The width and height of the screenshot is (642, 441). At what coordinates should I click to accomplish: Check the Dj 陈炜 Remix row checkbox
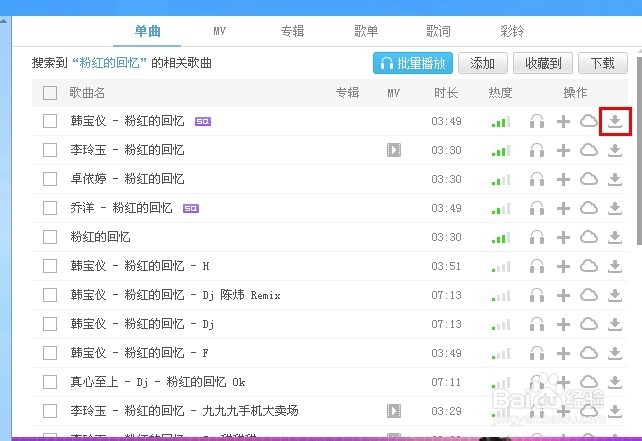(50, 295)
